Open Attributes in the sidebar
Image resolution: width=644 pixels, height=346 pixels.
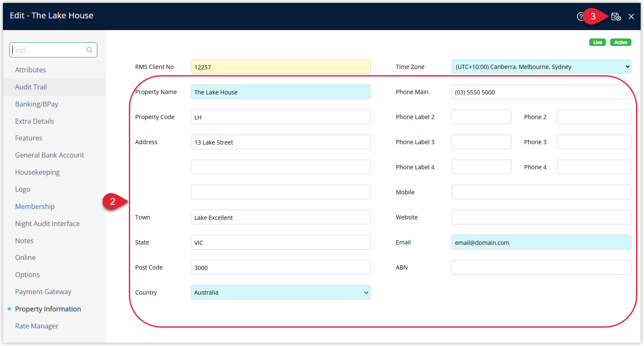pyautogui.click(x=31, y=70)
